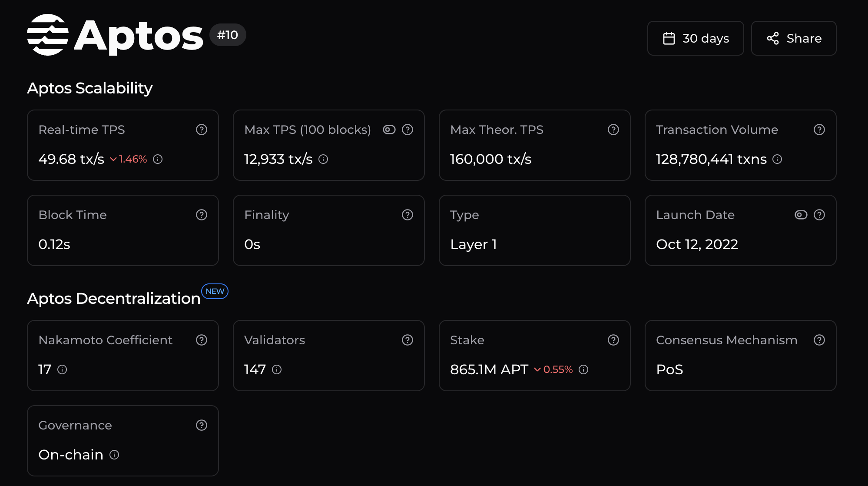Show info next to 147 validators
The width and height of the screenshot is (868, 486).
point(277,369)
